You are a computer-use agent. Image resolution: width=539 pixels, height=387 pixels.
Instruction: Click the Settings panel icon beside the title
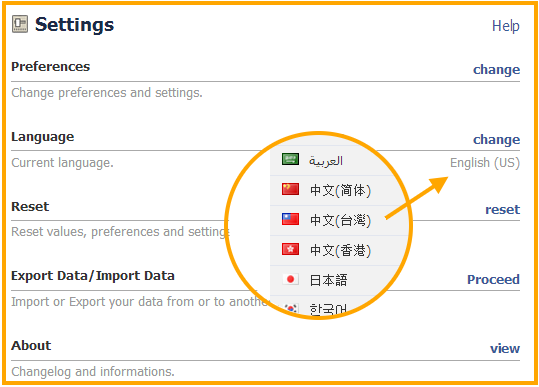[20, 24]
